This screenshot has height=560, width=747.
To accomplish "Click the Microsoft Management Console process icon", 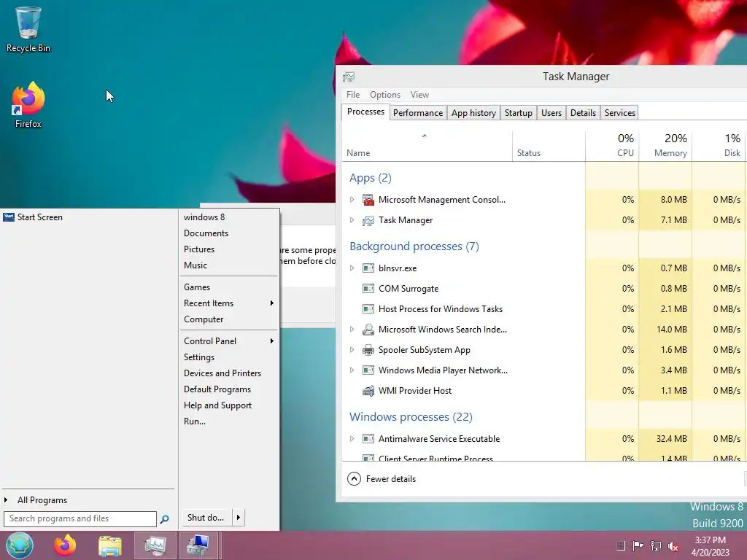I will click(368, 200).
